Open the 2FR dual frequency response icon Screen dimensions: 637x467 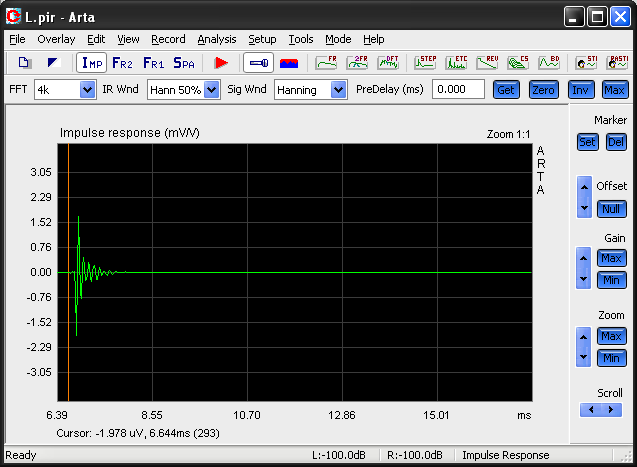[357, 63]
